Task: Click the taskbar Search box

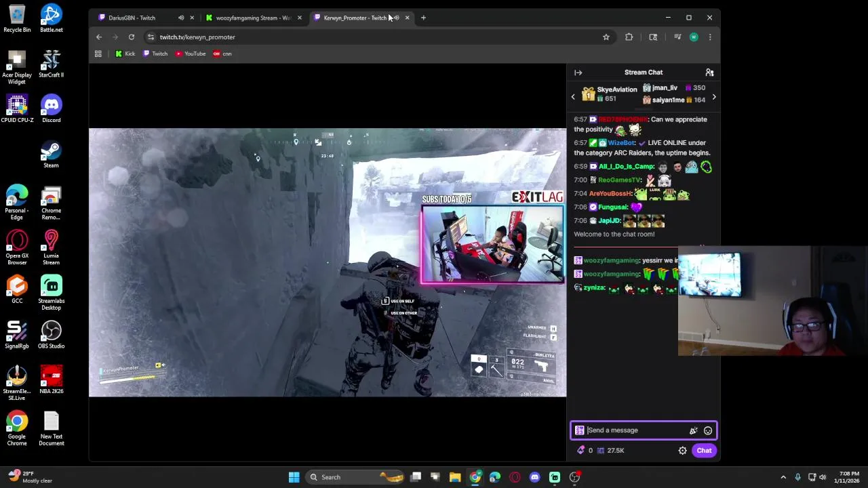Action: [x=354, y=477]
